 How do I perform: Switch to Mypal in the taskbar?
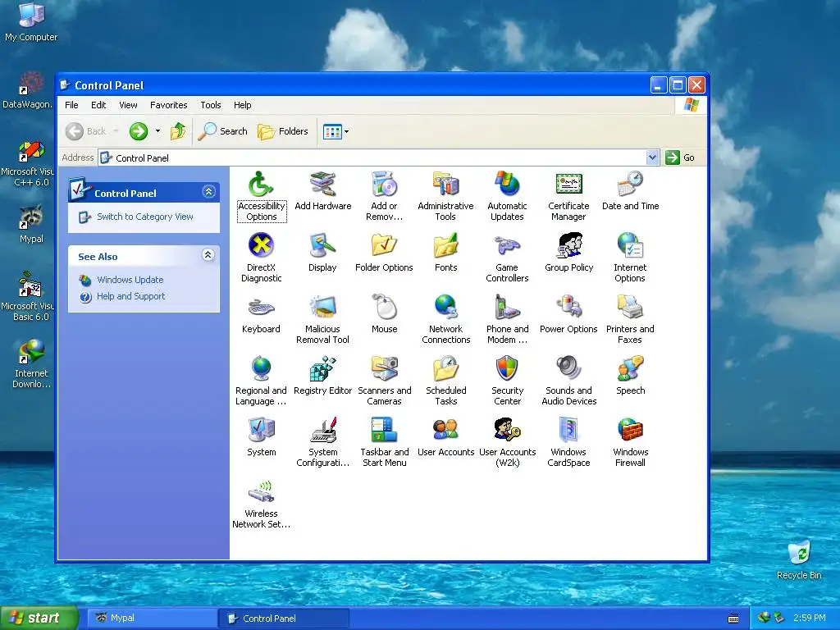pos(152,618)
